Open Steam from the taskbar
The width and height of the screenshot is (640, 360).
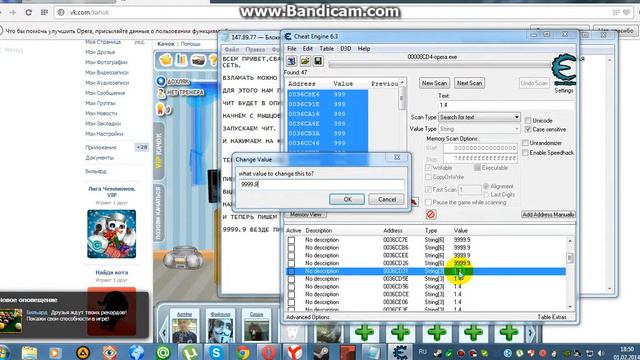tap(322, 352)
